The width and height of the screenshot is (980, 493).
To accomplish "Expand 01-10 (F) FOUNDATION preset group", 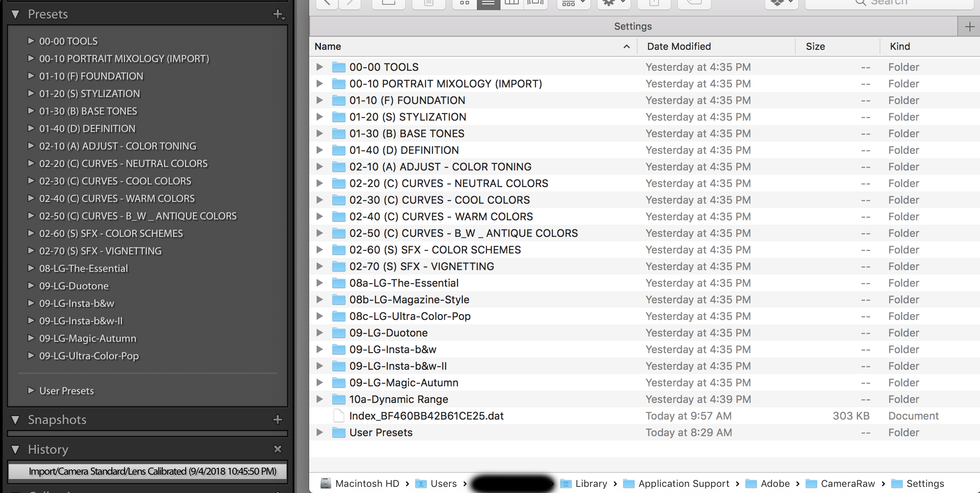I will pyautogui.click(x=31, y=76).
